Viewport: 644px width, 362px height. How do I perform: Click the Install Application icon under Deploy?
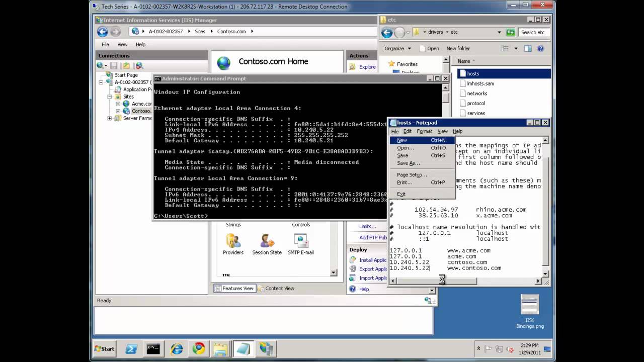click(353, 260)
